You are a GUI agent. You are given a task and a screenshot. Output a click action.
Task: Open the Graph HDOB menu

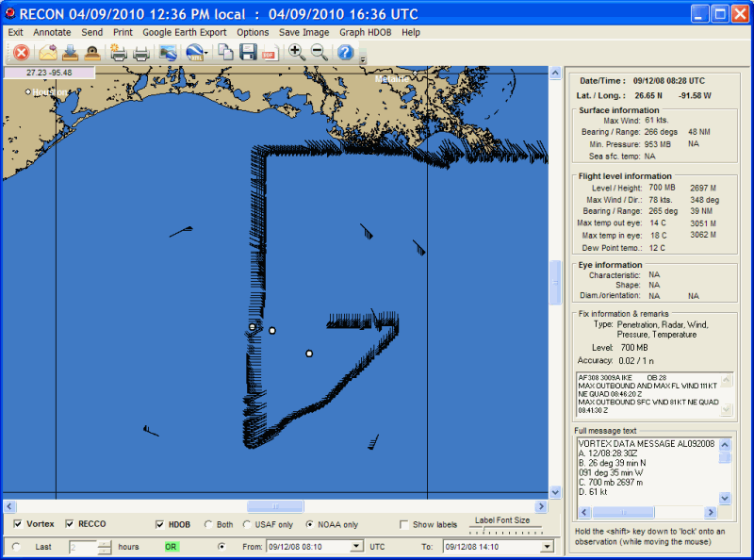(x=365, y=32)
